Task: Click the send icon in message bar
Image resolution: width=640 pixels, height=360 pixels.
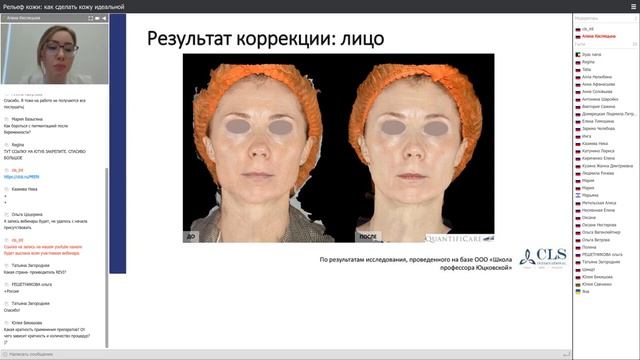Action: pyautogui.click(x=566, y=354)
